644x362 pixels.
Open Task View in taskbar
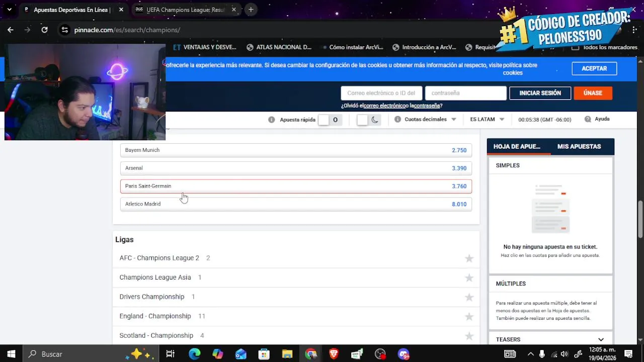(170, 354)
